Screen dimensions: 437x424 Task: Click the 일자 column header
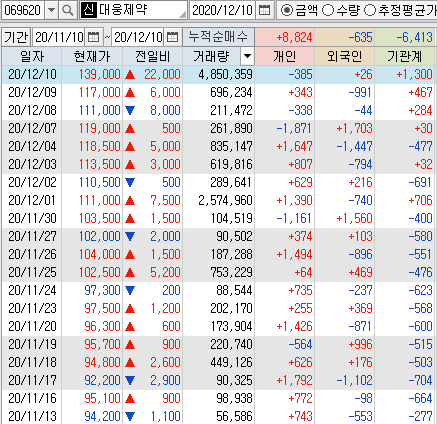32,56
